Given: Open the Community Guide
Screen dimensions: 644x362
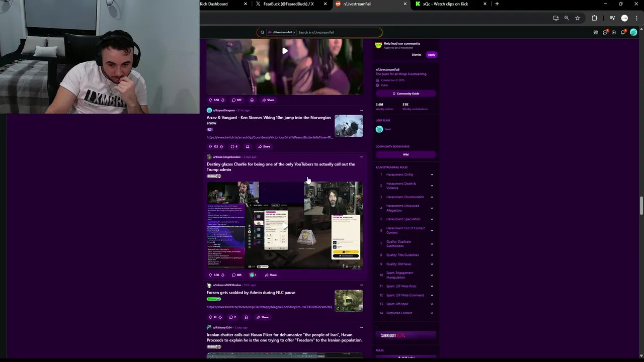Looking at the screenshot, I should pyautogui.click(x=406, y=94).
